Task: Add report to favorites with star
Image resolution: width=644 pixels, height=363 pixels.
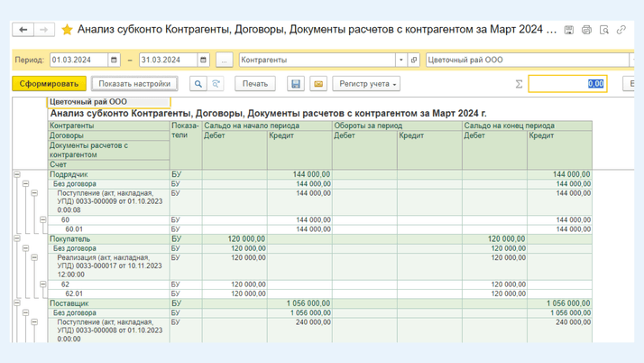Action: click(67, 30)
